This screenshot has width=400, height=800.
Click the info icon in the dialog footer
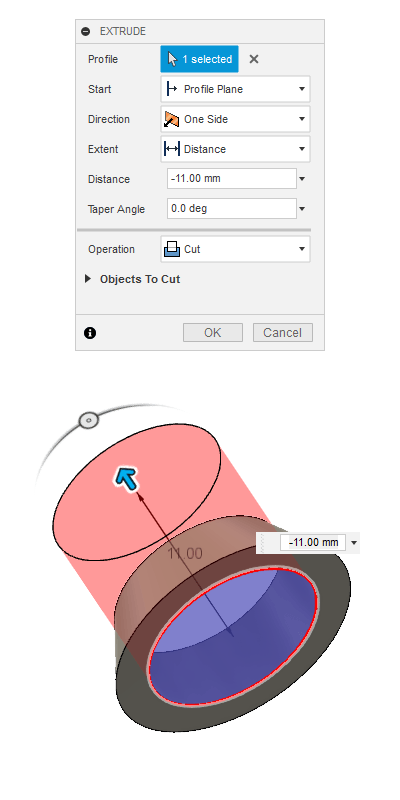point(90,333)
